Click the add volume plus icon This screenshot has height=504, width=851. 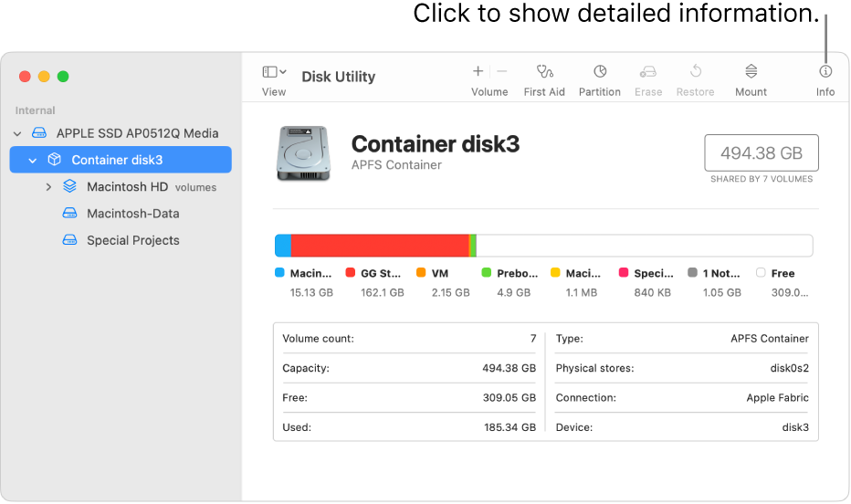click(478, 71)
